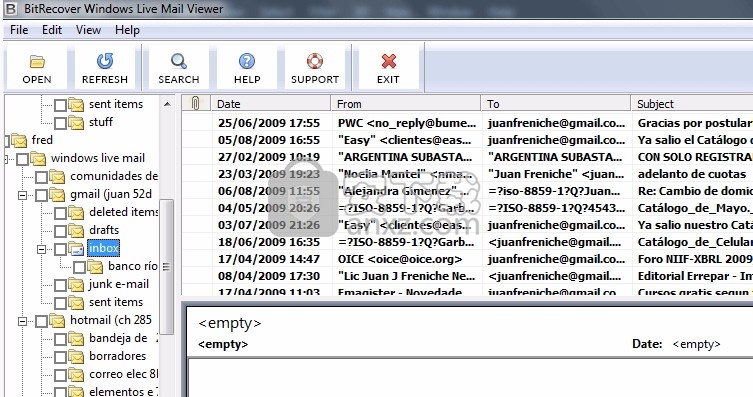
Task: Tick the comunidades de checkbox
Action: (x=41, y=177)
